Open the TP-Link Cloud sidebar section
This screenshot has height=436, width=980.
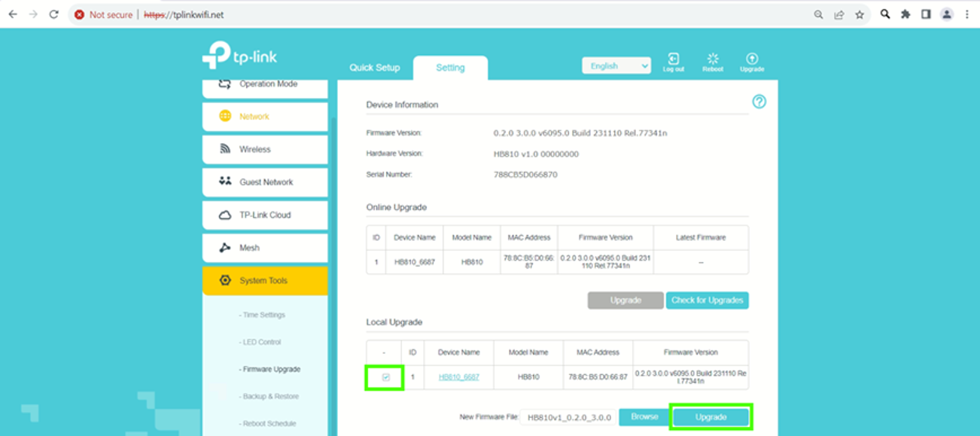[x=265, y=215]
